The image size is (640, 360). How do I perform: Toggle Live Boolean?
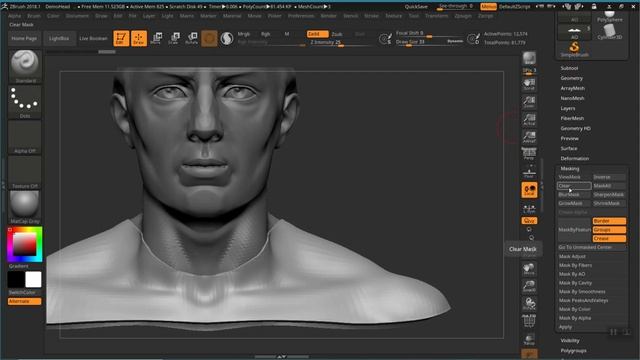93,38
